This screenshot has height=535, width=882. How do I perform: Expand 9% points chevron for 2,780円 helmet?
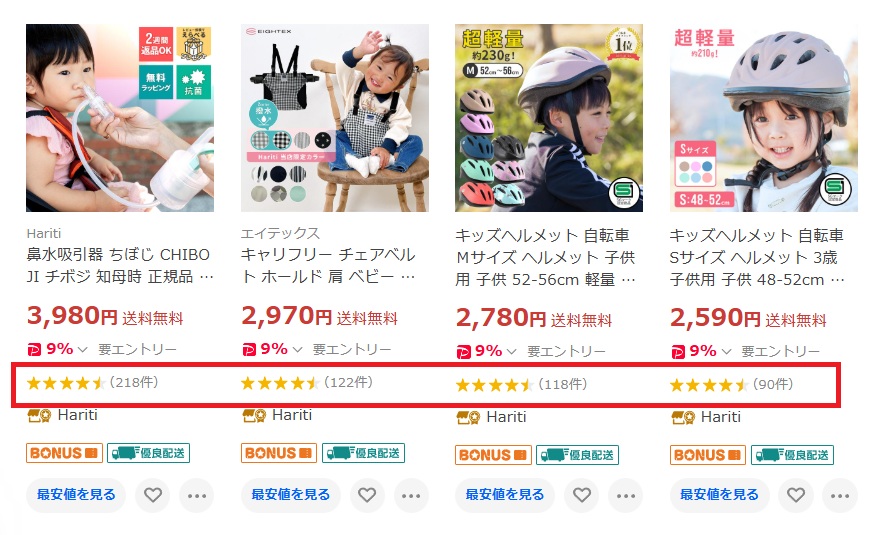pos(511,352)
